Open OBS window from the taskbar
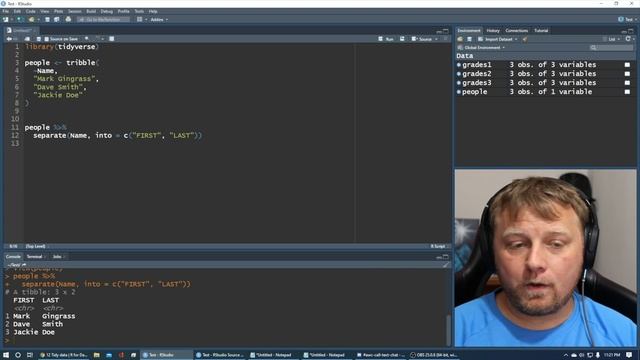Viewport: 640px width, 360px height. pyautogui.click(x=434, y=355)
